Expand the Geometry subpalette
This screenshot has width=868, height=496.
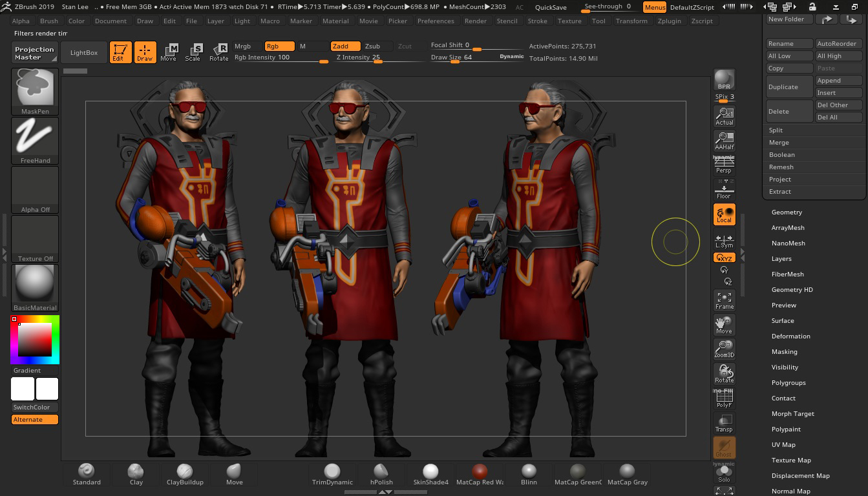coord(787,212)
